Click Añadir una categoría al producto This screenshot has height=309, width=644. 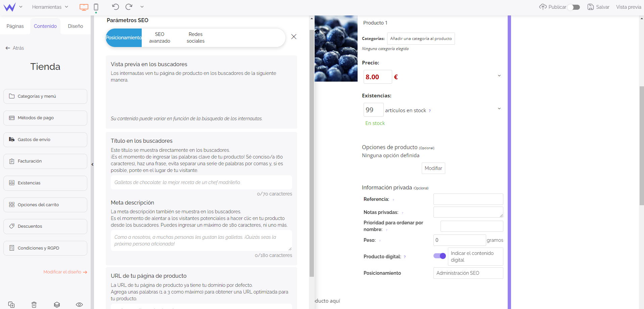[421, 39]
